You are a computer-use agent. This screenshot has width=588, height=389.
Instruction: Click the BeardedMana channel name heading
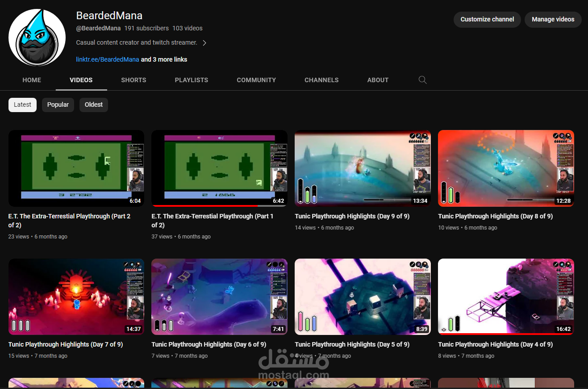click(x=109, y=16)
